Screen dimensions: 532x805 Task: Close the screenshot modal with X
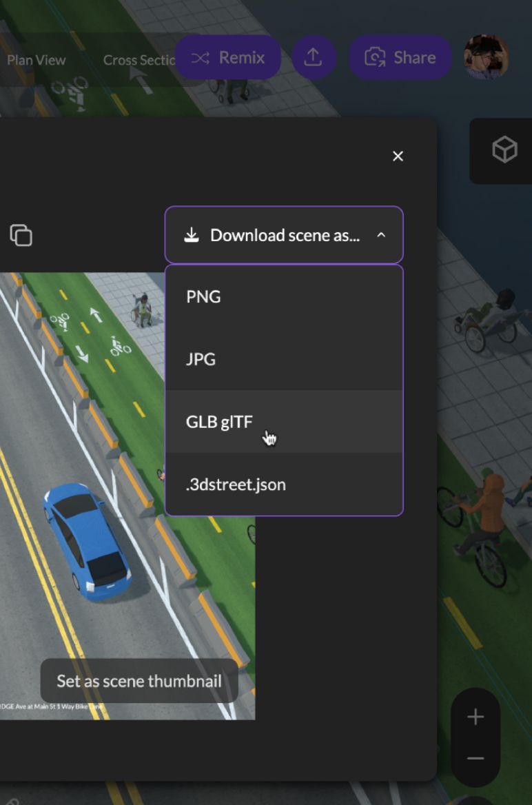pyautogui.click(x=398, y=156)
